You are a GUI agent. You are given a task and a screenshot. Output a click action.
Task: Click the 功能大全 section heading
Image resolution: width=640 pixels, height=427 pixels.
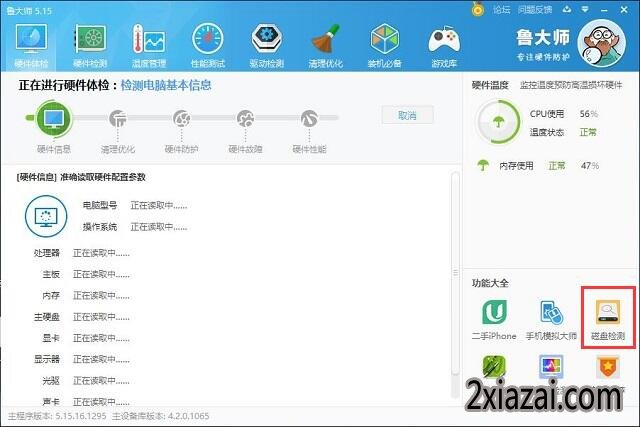click(490, 283)
